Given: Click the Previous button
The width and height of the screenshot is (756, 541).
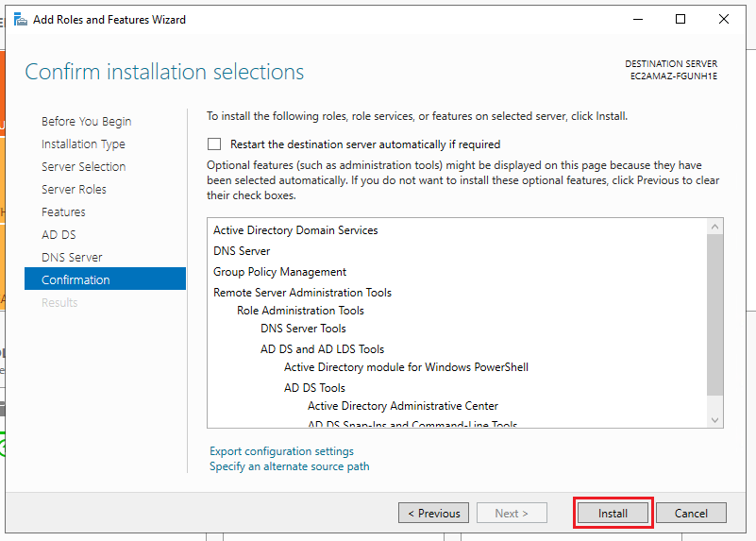Looking at the screenshot, I should click(433, 513).
